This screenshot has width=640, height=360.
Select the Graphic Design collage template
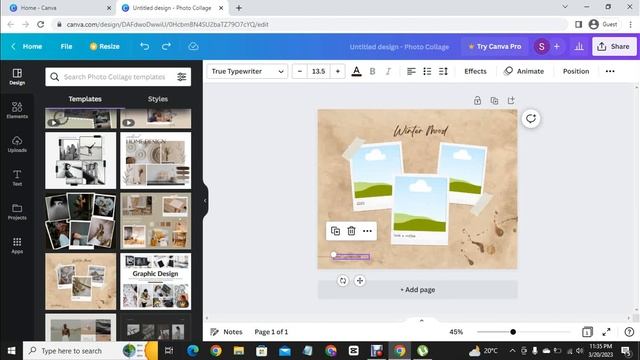tap(156, 282)
